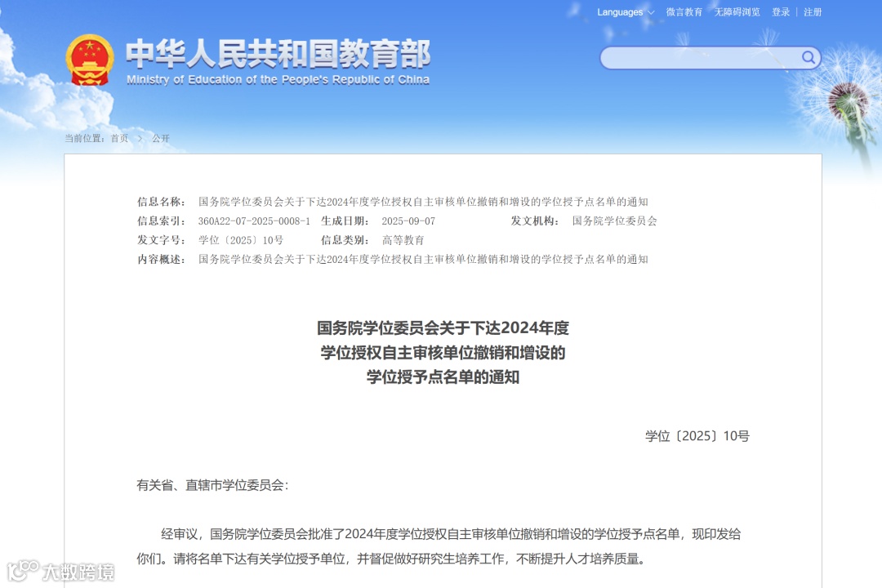Screen dimensions: 882x588
Task: Click category value 高等教育
Action: click(403, 240)
